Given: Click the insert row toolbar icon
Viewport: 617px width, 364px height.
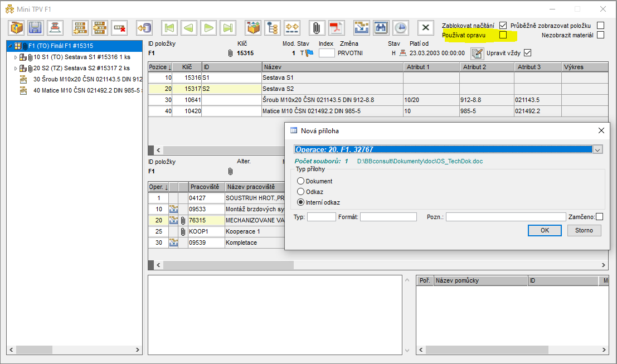Looking at the screenshot, I should pyautogui.click(x=100, y=28).
